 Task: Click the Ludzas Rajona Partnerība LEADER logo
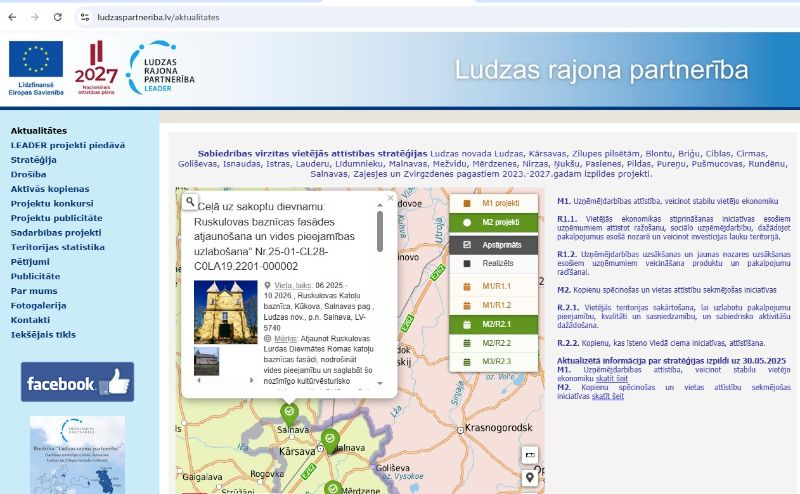click(160, 69)
